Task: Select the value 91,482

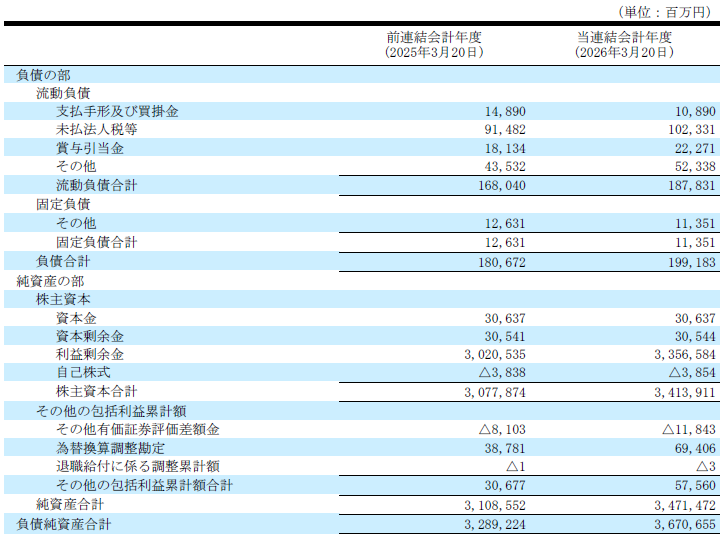Action: (505, 130)
